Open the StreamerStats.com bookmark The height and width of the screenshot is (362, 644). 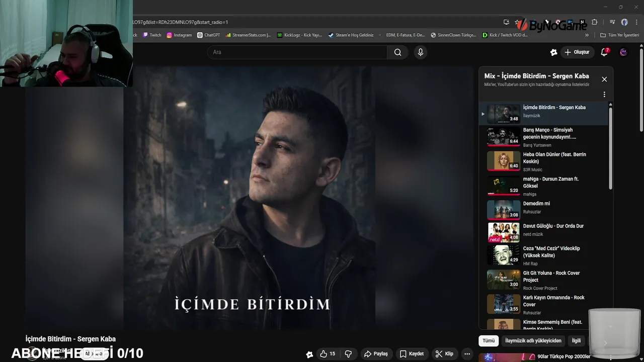[x=249, y=35]
